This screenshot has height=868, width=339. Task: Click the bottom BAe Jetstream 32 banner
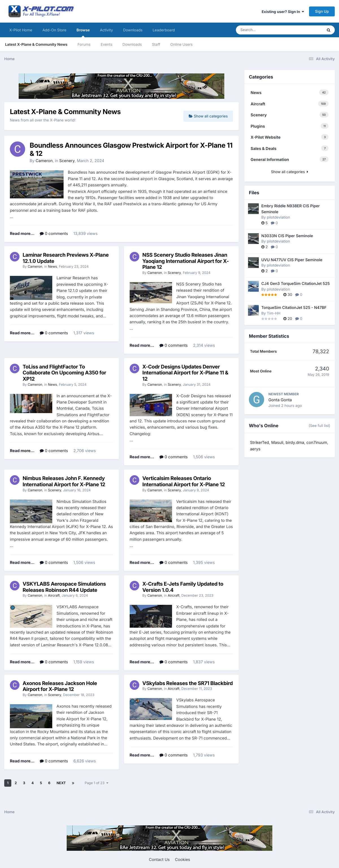tap(169, 838)
